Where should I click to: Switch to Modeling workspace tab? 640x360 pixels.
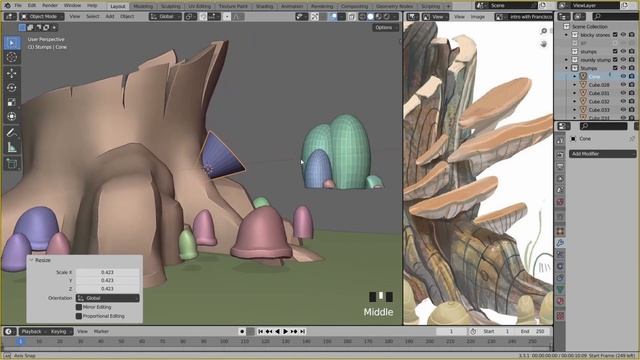pyautogui.click(x=143, y=6)
